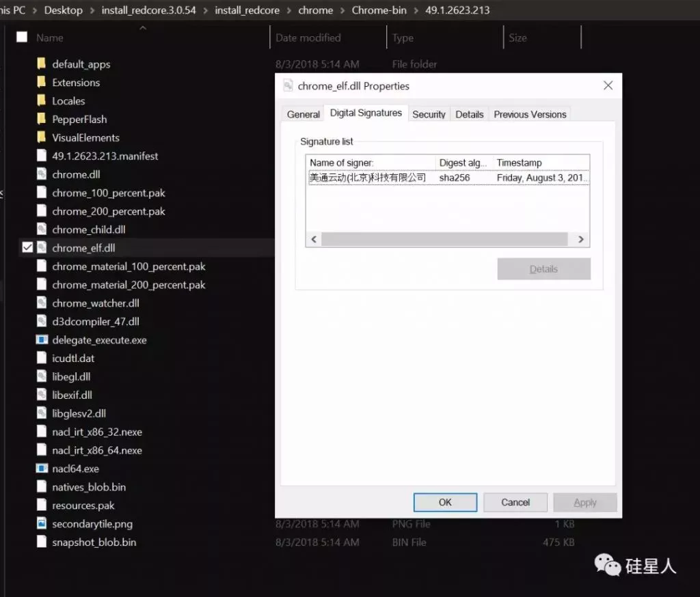Navigate to Chrome-bin in breadcrumb path
Image resolution: width=700 pixels, height=597 pixels.
click(x=379, y=10)
